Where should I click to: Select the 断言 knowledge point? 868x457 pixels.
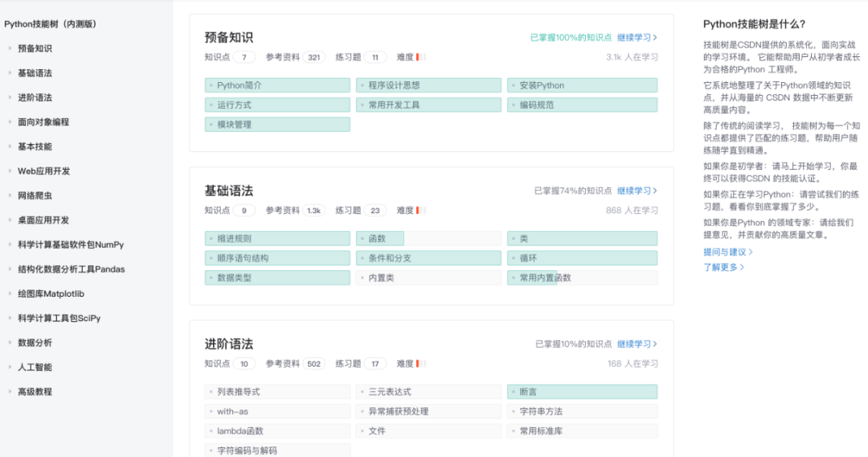[x=583, y=392]
